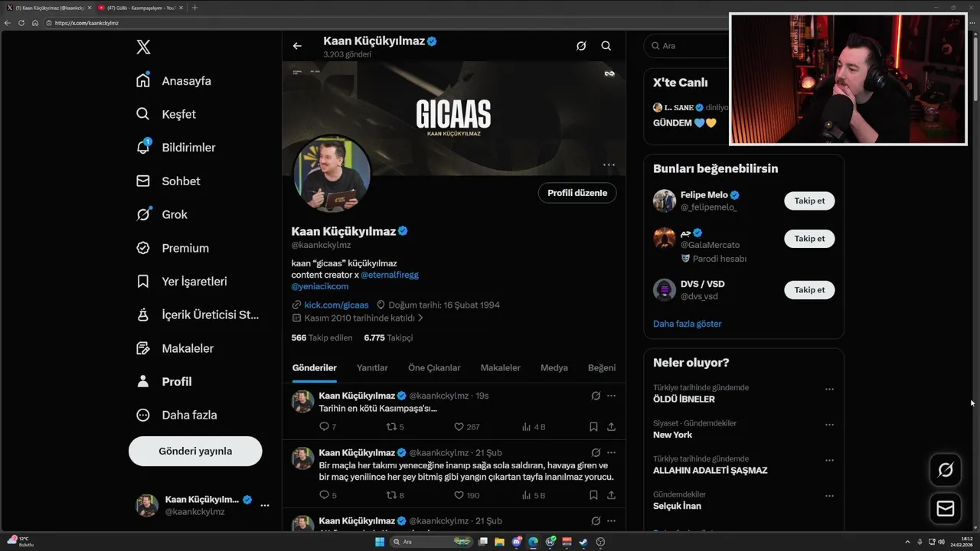Open İçerik Üreticisi Stüdyosu item
Viewport: 980px width, 551px height.
198,315
